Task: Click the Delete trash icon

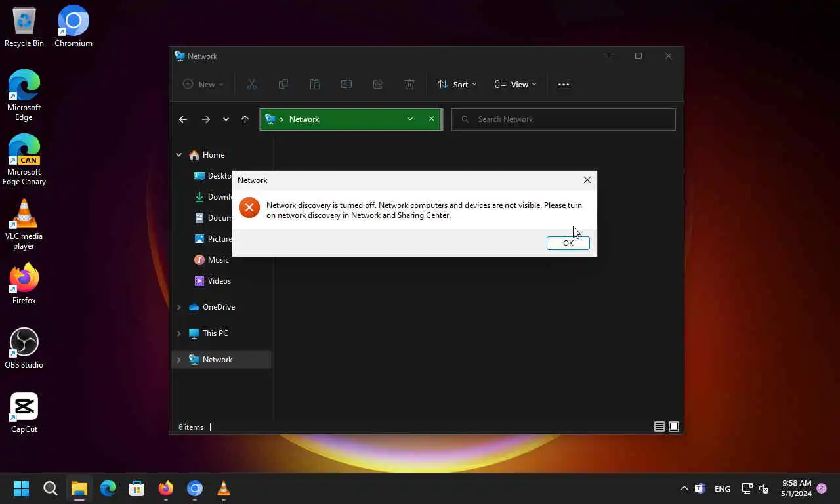Action: click(409, 84)
